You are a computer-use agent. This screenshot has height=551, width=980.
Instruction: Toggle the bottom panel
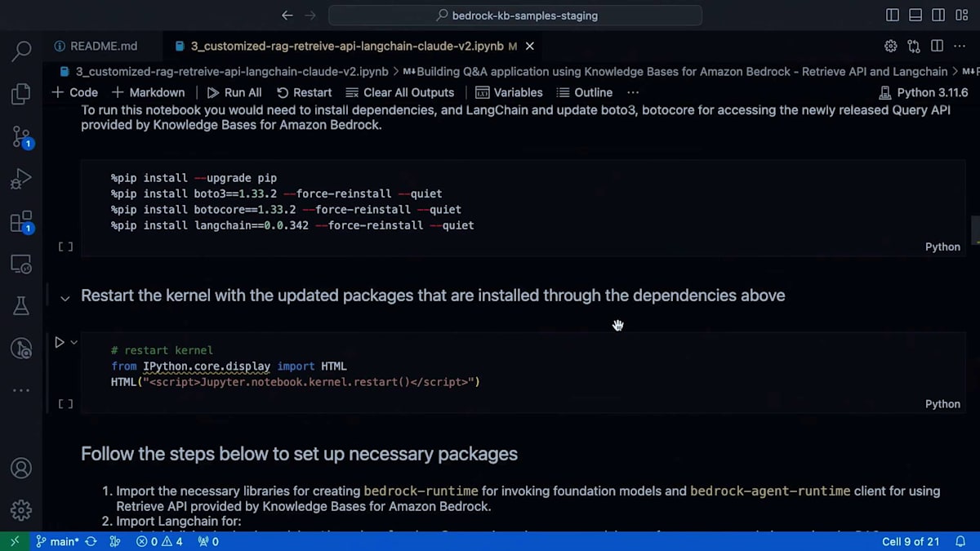[x=915, y=16]
